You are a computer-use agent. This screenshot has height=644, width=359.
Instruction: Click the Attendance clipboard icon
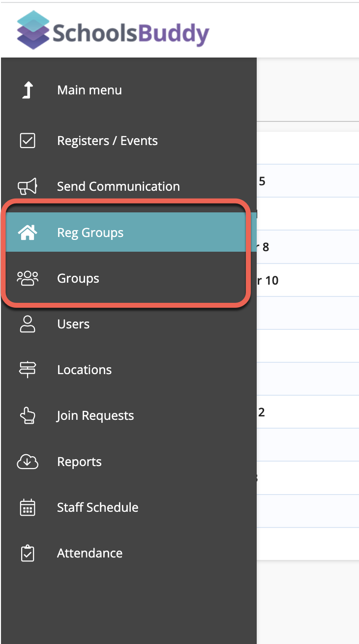pos(28,553)
